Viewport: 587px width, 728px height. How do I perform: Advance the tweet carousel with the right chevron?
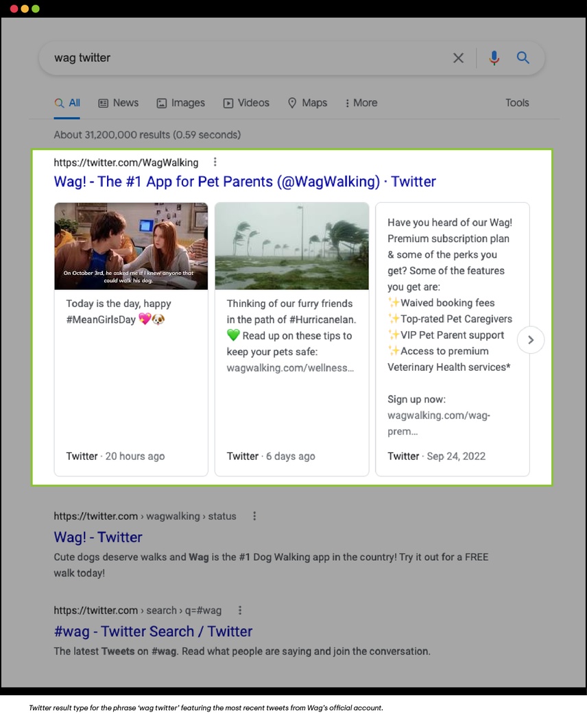tap(531, 339)
